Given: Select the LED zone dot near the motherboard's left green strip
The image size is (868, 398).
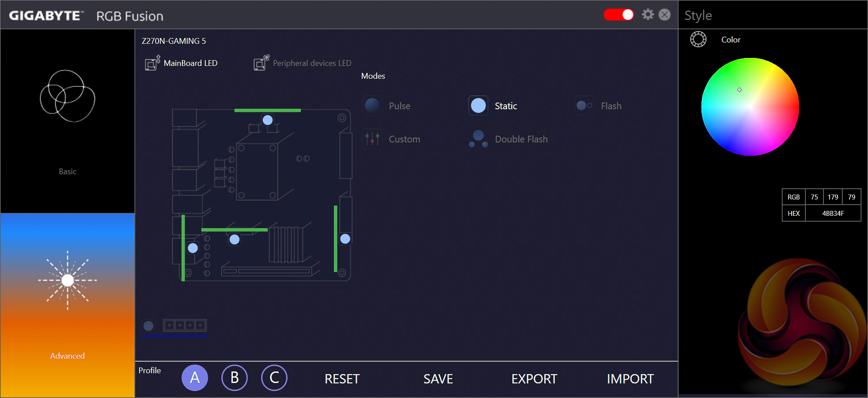Looking at the screenshot, I should pos(193,248).
